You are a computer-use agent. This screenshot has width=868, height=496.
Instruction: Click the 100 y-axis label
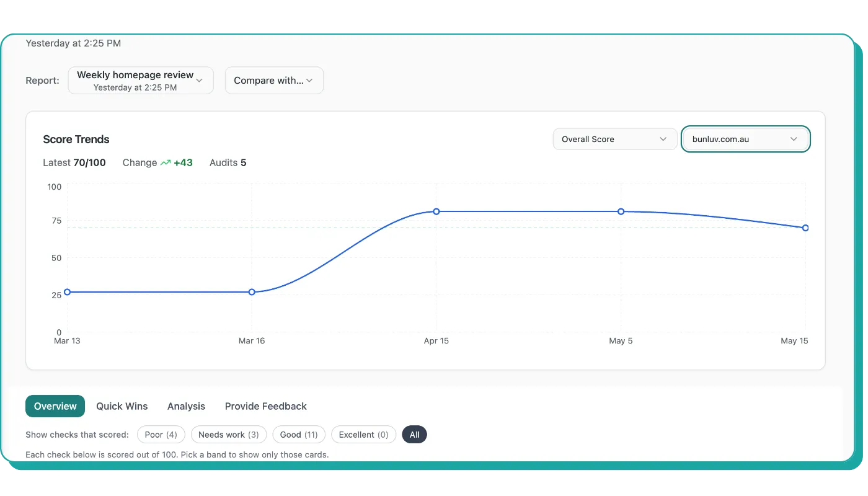[x=55, y=187]
